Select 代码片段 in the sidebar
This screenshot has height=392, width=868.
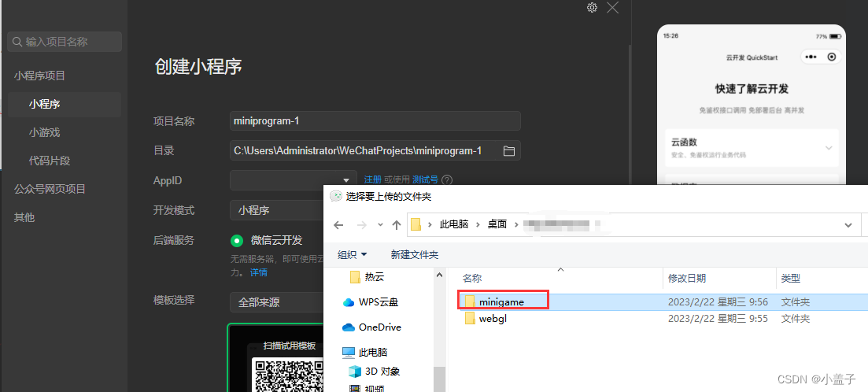[50, 161]
